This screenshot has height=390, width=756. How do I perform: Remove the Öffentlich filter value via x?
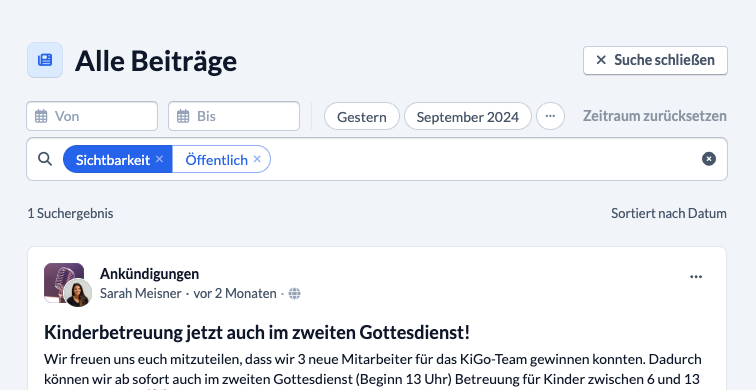coord(257,159)
